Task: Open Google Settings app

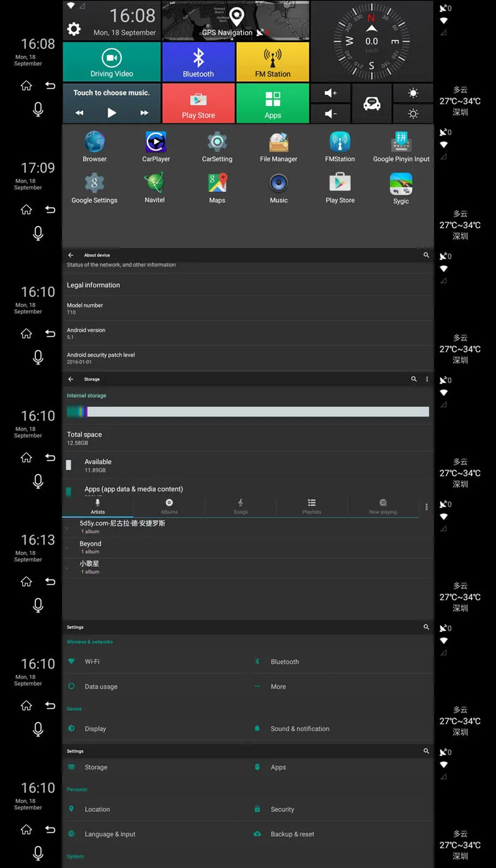Action: (94, 188)
